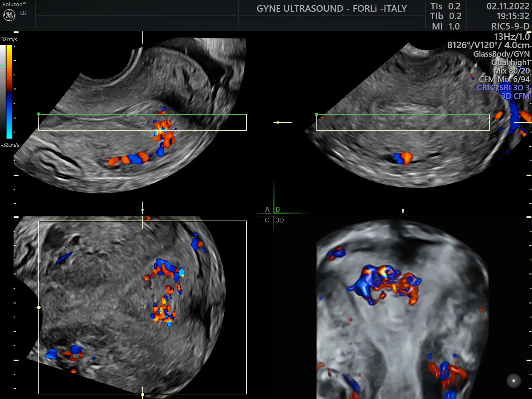
Task: Click the GYNE ULTRASOUND title field
Action: coord(332,9)
